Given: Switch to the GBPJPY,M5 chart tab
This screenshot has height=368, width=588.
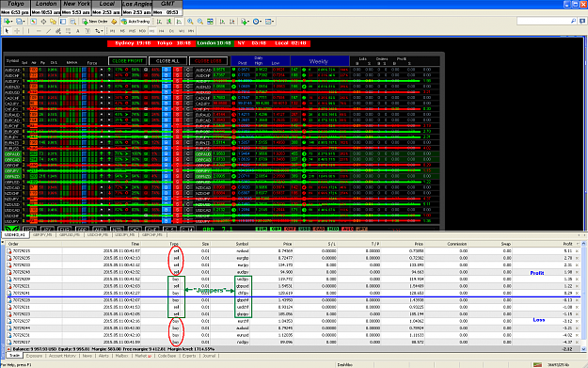Looking at the screenshot, I should click(42, 235).
